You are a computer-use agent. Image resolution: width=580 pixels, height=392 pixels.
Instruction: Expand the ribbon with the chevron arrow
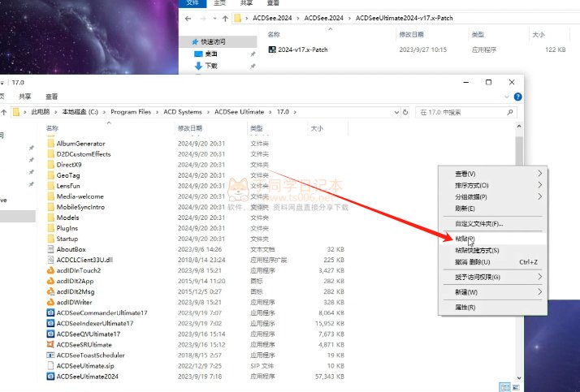[x=507, y=97]
